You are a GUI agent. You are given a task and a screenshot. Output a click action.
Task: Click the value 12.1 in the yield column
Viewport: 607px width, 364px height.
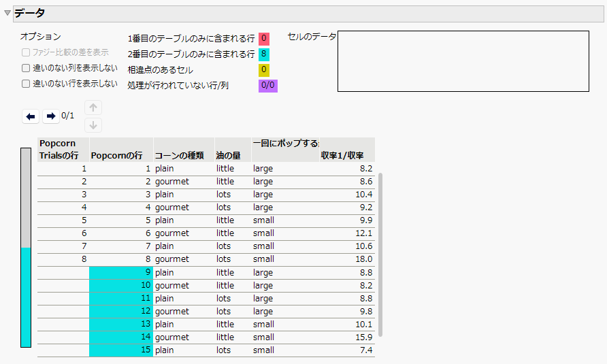tap(364, 233)
